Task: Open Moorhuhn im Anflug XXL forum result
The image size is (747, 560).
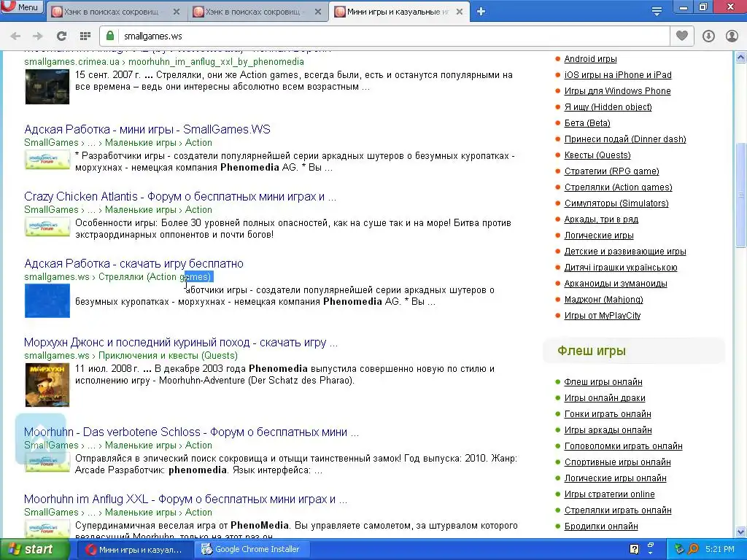Action: point(185,499)
